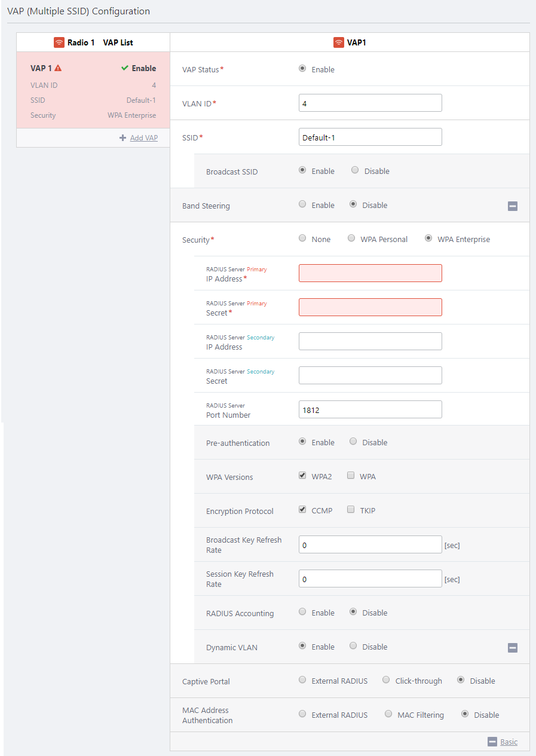This screenshot has width=536, height=756.
Task: Add a new VAP
Action: click(143, 138)
